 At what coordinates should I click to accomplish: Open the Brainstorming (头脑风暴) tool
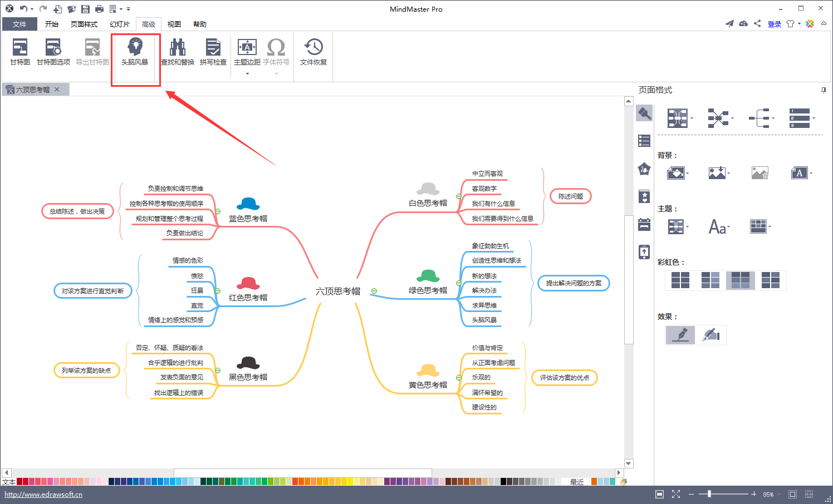tap(135, 52)
